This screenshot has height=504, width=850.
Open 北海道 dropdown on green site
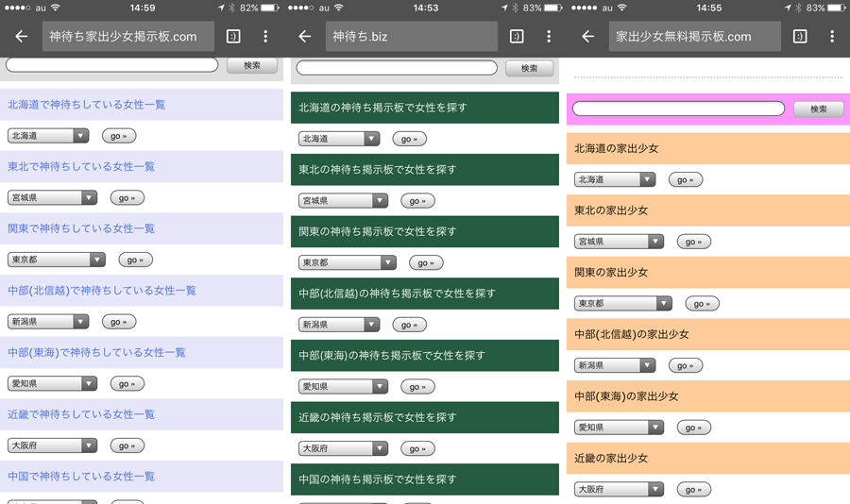click(339, 139)
